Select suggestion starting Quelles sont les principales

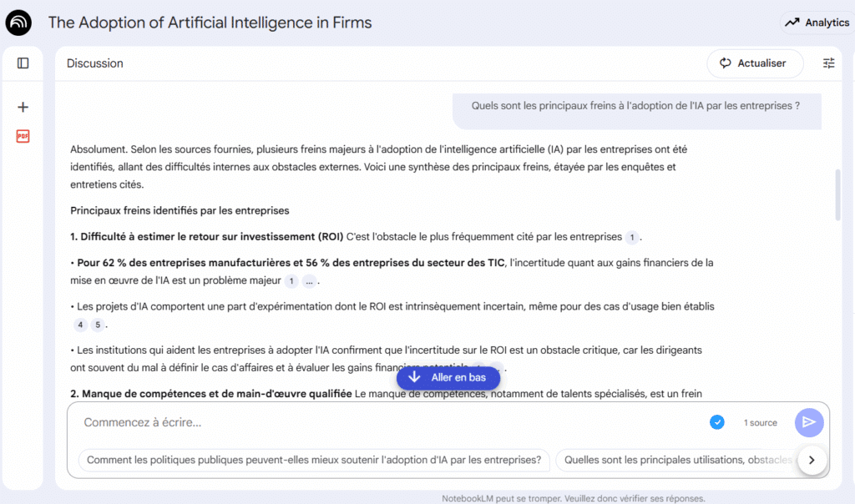pyautogui.click(x=676, y=460)
